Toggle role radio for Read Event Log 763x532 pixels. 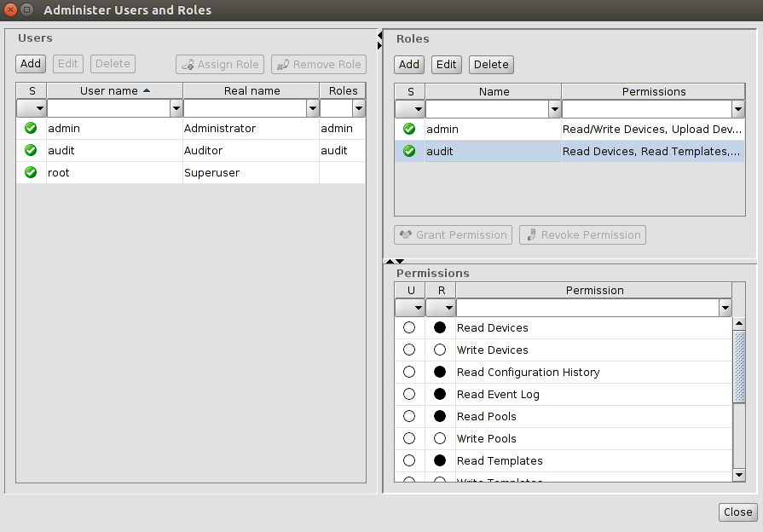(x=440, y=395)
